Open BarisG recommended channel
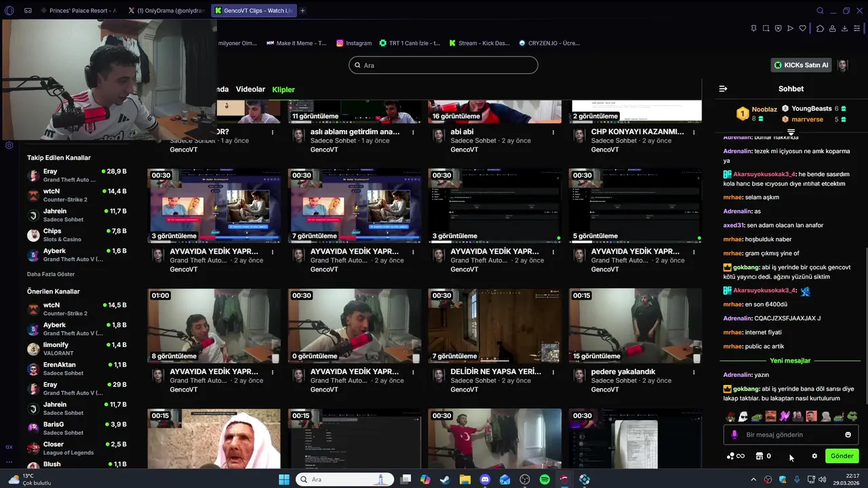The width and height of the screenshot is (868, 488). [77, 428]
